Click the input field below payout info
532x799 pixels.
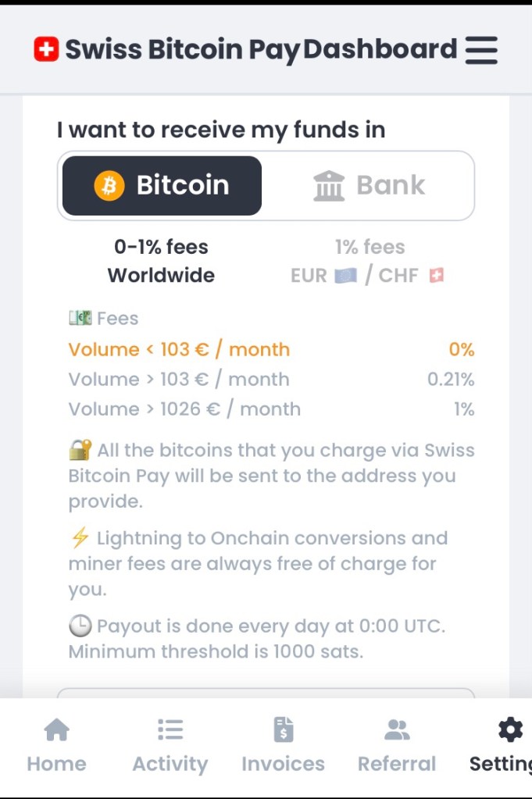coord(266,694)
